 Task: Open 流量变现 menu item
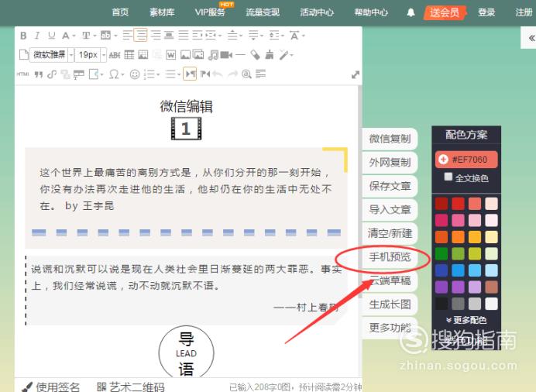(263, 12)
